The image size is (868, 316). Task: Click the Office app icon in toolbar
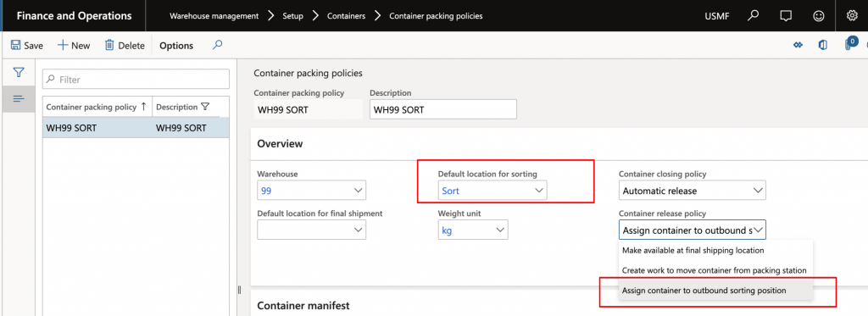(822, 46)
